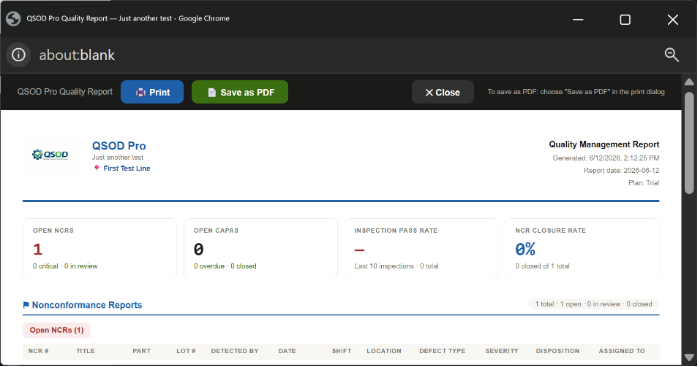Image resolution: width=700 pixels, height=367 pixels.
Task: Click the NCR # column header
Action: tap(38, 351)
